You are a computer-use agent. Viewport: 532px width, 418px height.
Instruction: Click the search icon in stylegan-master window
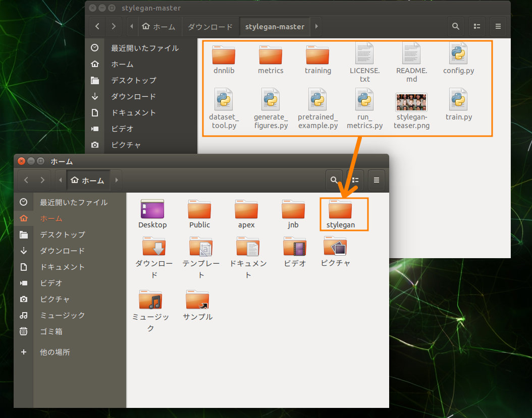[455, 26]
